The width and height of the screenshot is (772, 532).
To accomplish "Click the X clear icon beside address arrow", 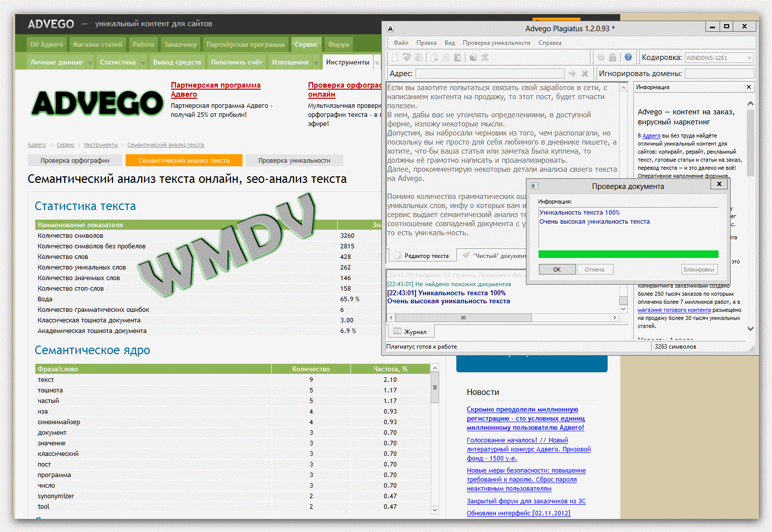I will click(x=585, y=74).
